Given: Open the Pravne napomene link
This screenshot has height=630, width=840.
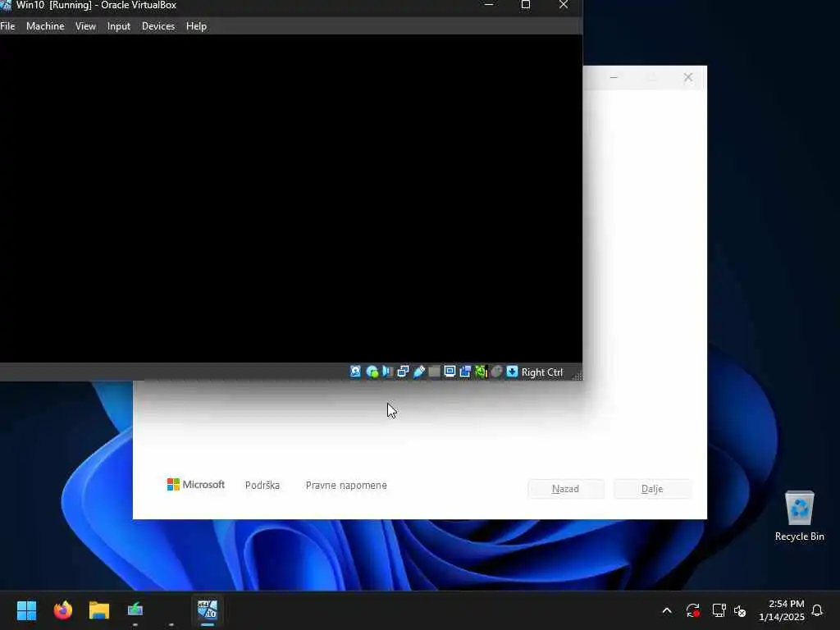Looking at the screenshot, I should [x=346, y=486].
